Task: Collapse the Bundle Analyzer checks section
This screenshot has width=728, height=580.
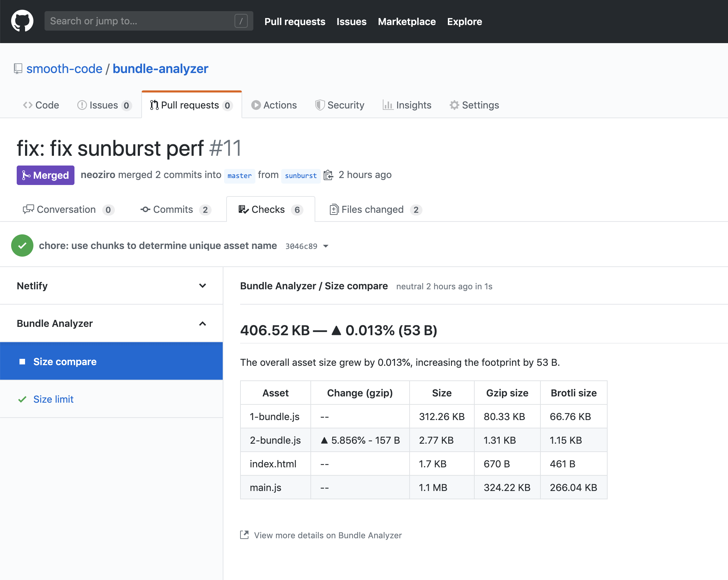Action: pos(203,323)
